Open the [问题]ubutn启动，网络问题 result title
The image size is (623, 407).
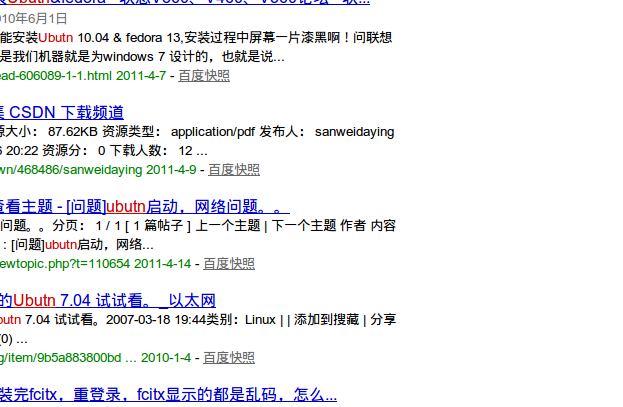(145, 206)
